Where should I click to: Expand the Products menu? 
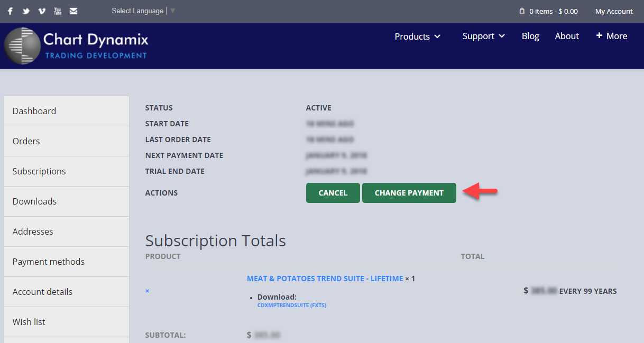pyautogui.click(x=418, y=36)
